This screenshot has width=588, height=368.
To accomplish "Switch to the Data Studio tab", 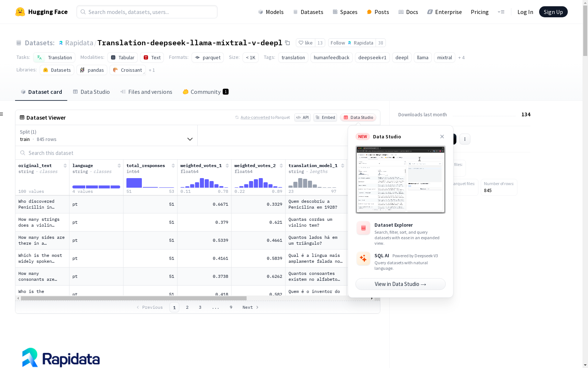I will pos(91,92).
